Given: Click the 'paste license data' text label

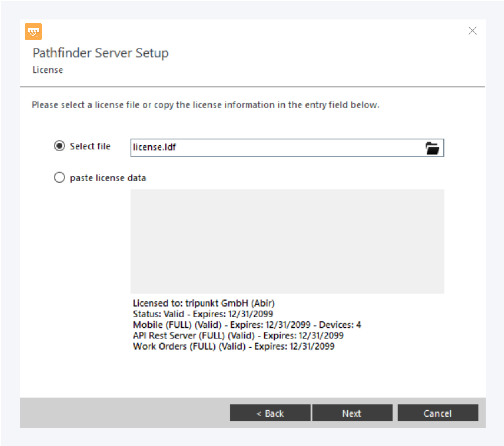Looking at the screenshot, I should 108,178.
